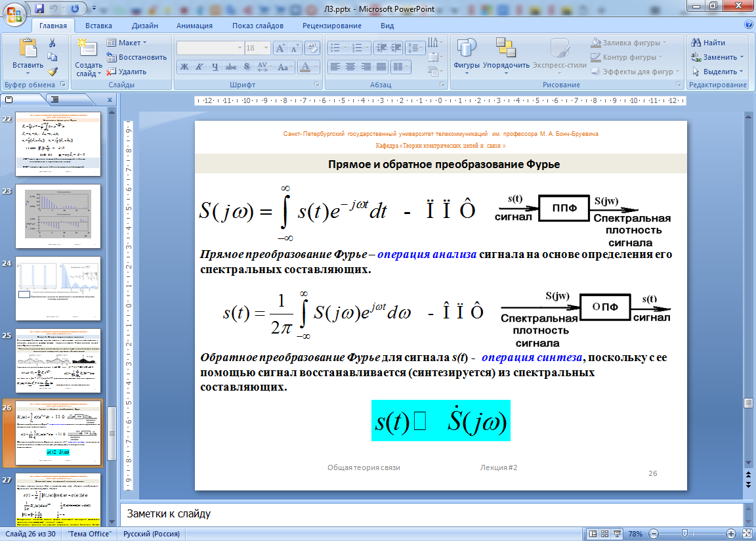Open the Анимация ribbon tab
This screenshot has width=756, height=541.
point(194,26)
